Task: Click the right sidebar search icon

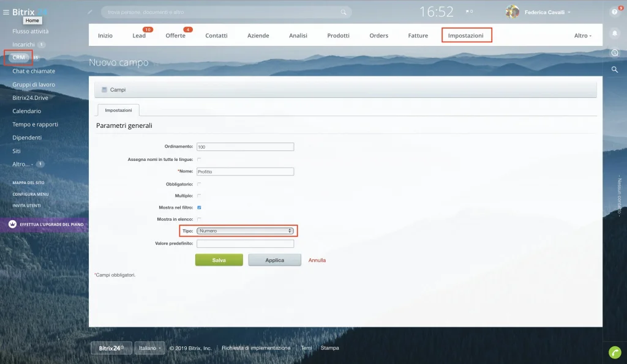Action: click(615, 70)
